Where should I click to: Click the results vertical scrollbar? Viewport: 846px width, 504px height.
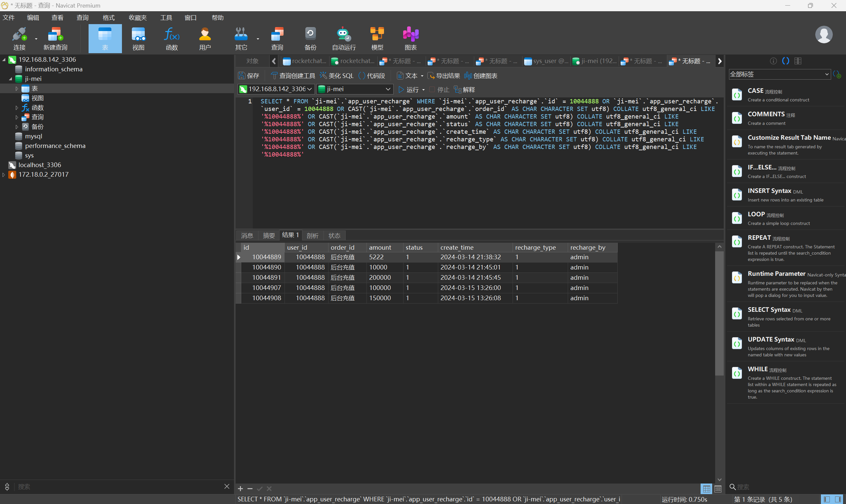[719, 312]
